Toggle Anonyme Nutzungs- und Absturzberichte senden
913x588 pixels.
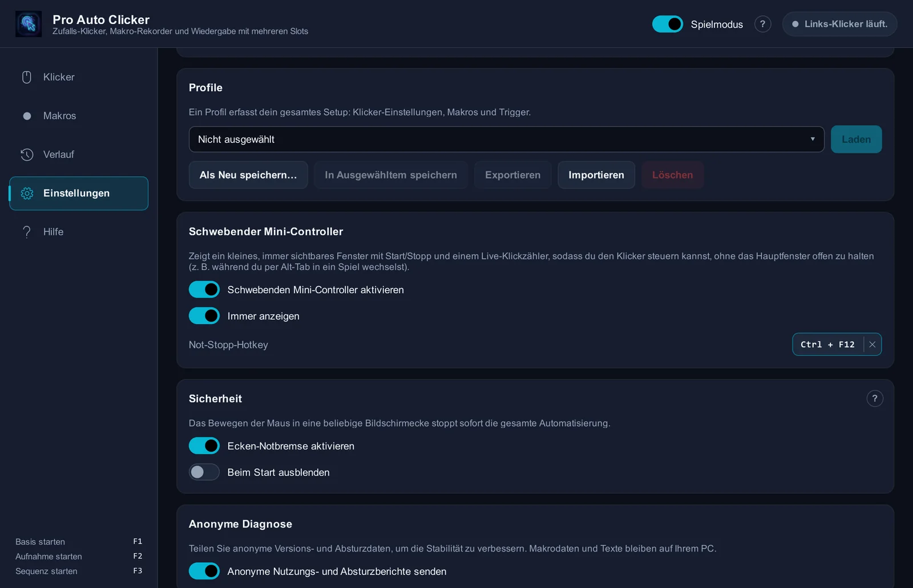coord(204,571)
